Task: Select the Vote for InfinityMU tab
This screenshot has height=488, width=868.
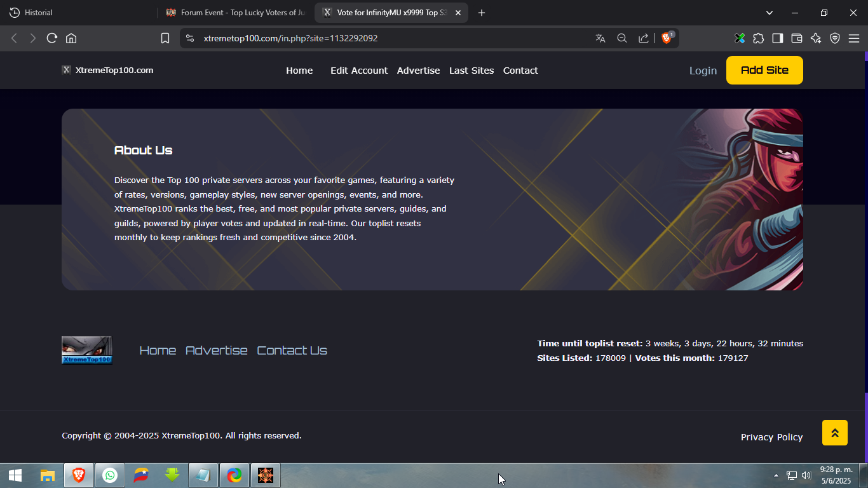Action: (x=391, y=13)
